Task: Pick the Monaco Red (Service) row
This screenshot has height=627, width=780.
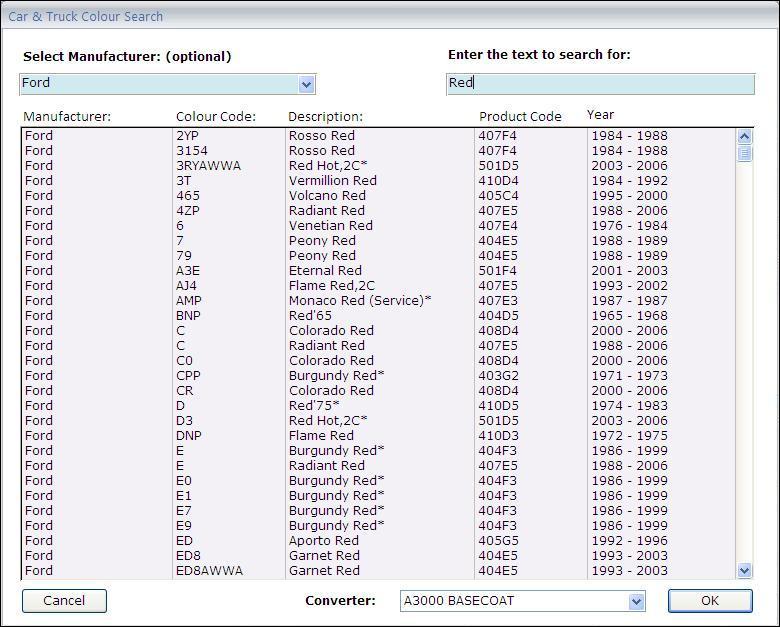Action: pos(360,301)
